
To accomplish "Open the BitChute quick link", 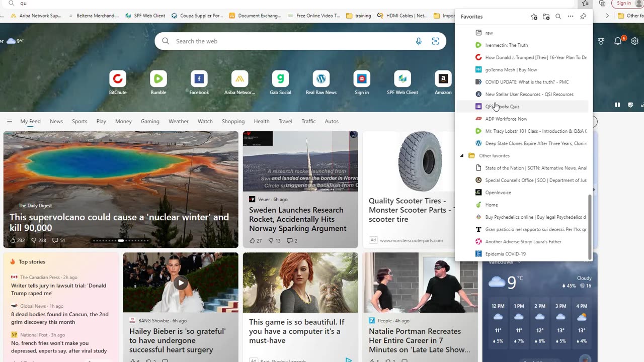I will (x=118, y=82).
